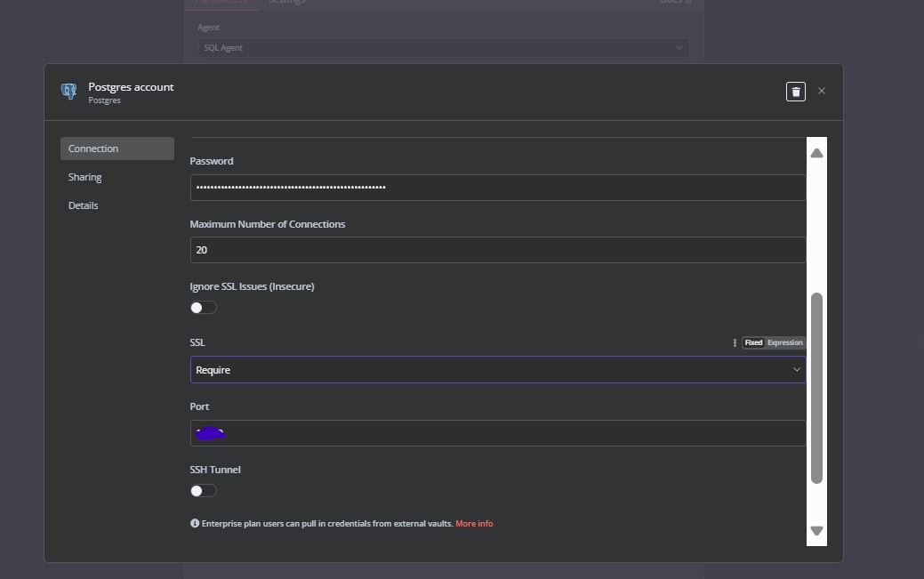Image resolution: width=924 pixels, height=579 pixels.
Task: Click the Maximum Number of Connections label
Action: point(268,224)
